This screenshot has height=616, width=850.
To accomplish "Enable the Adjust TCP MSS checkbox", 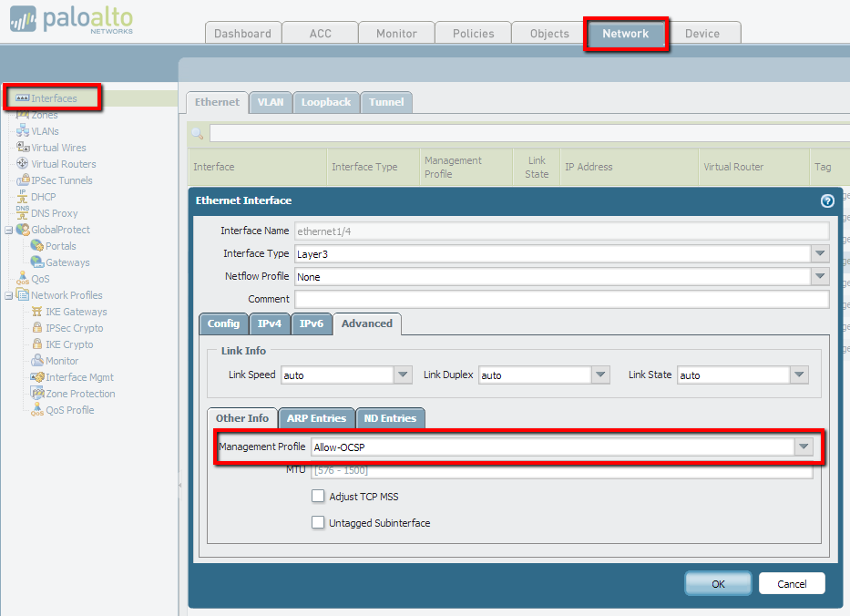I will pos(318,496).
